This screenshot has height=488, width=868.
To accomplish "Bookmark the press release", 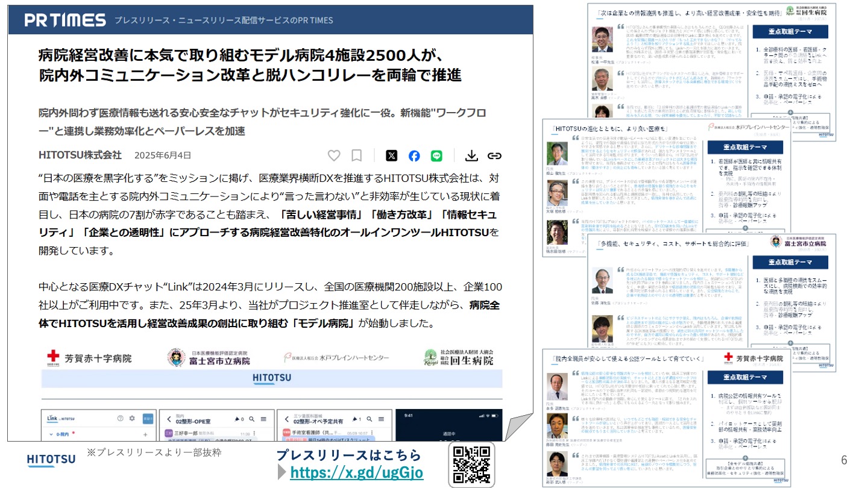I will click(357, 155).
